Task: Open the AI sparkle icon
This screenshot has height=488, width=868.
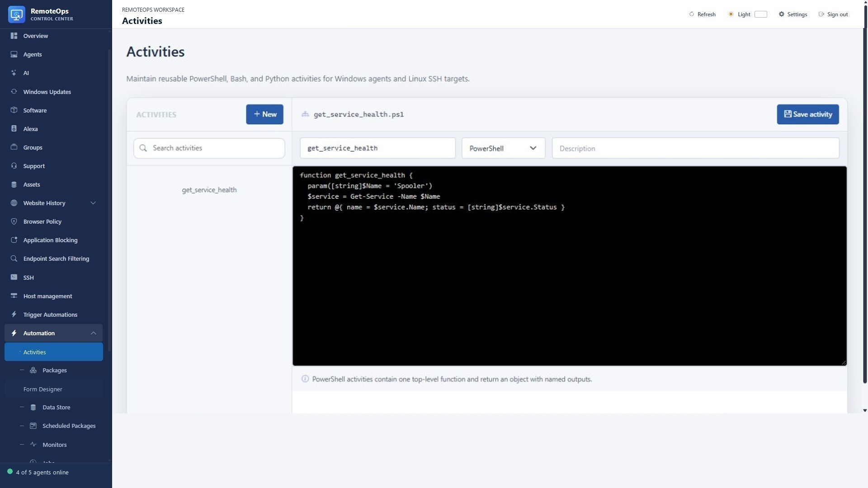Action: point(14,73)
